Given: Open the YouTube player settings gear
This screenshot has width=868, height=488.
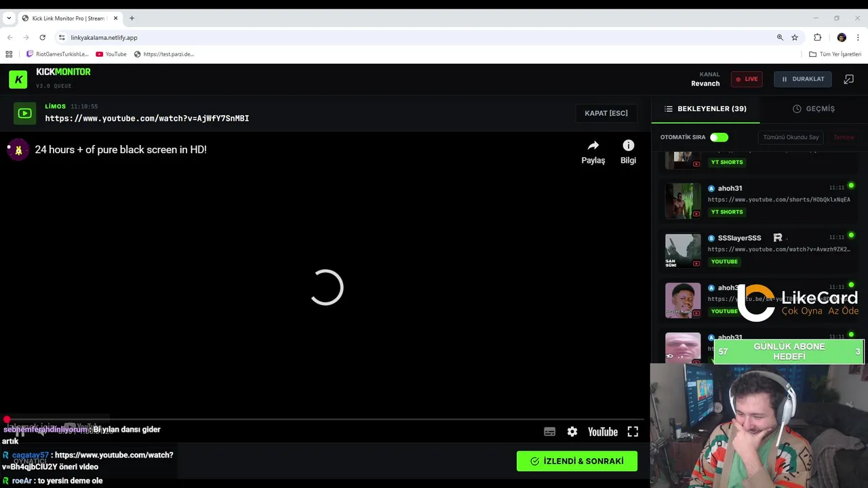Looking at the screenshot, I should click(x=572, y=432).
